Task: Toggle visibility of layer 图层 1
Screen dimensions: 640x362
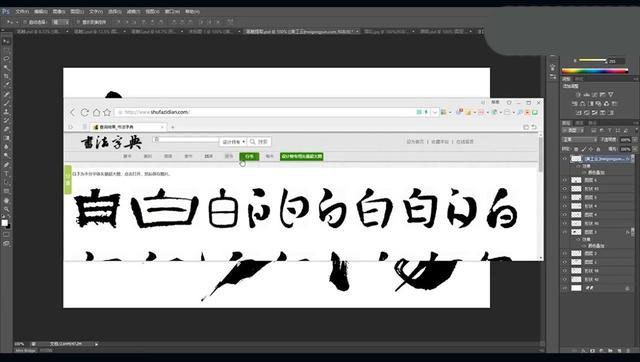Action: pyautogui.click(x=565, y=262)
